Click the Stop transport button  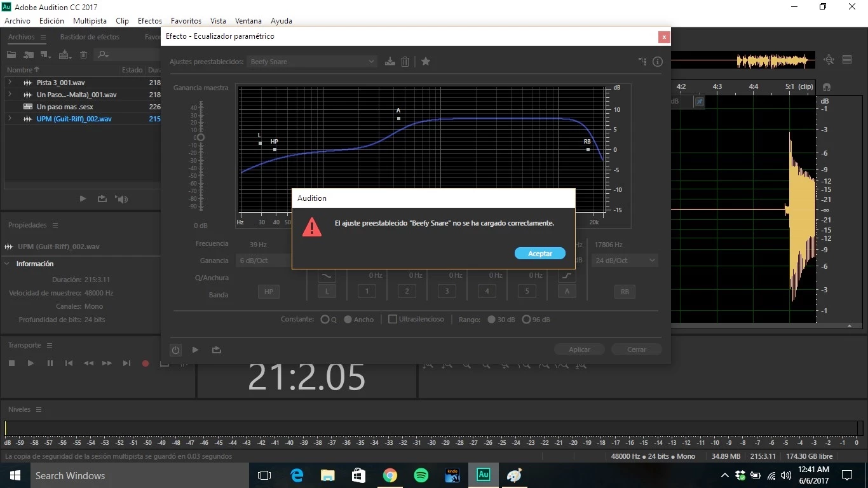11,363
